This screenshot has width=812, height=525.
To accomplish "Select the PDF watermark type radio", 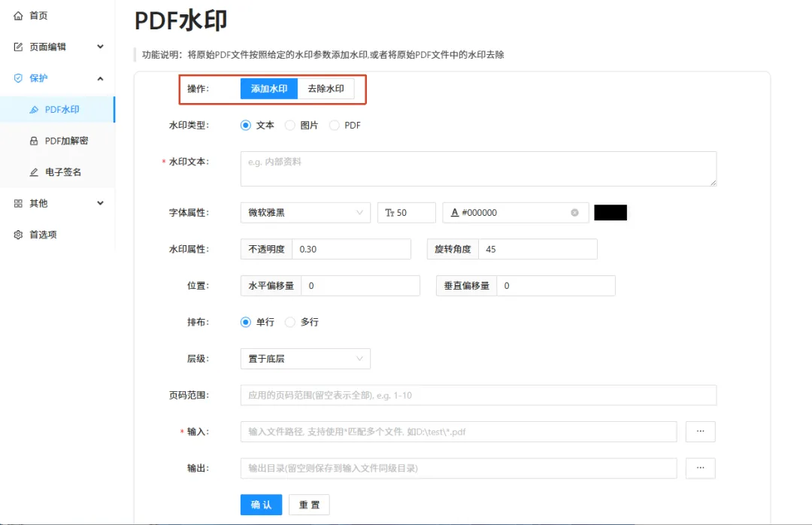I will click(334, 126).
